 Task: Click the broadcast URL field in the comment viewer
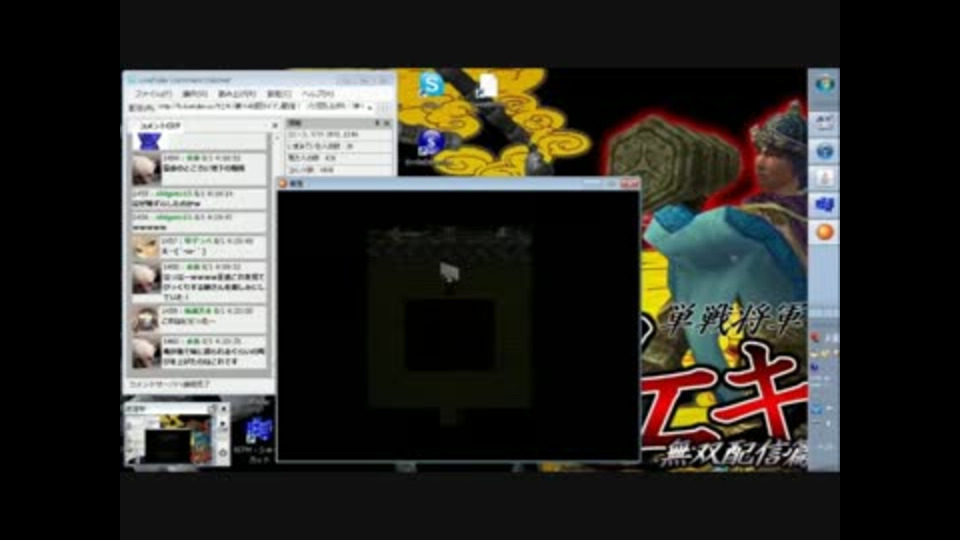[x=264, y=107]
